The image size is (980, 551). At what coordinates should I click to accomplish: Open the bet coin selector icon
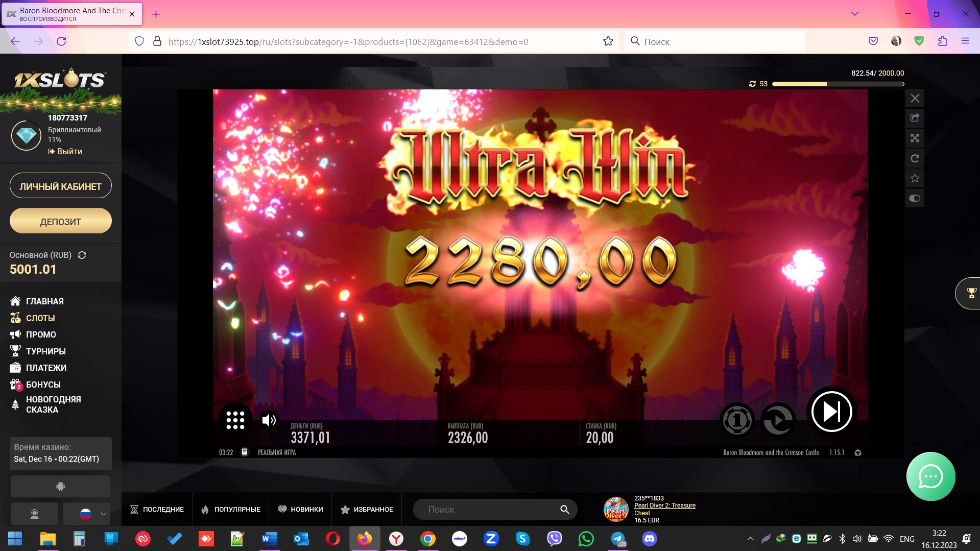737,420
